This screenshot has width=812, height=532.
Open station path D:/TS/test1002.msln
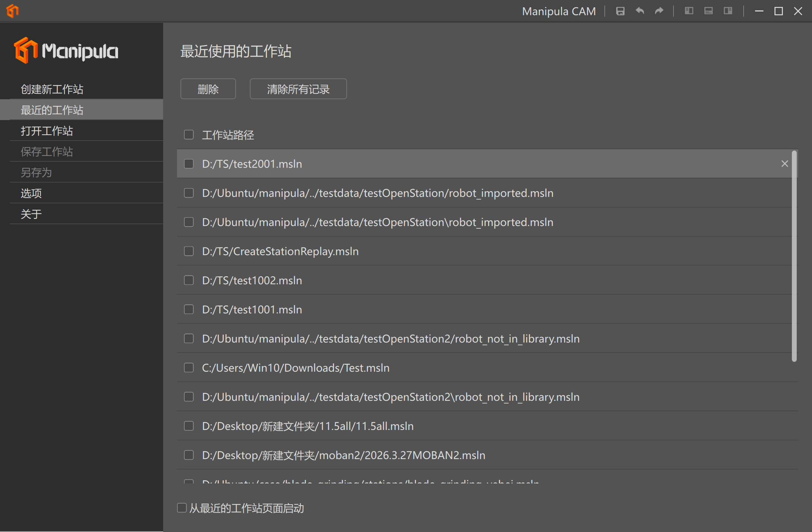coord(252,280)
